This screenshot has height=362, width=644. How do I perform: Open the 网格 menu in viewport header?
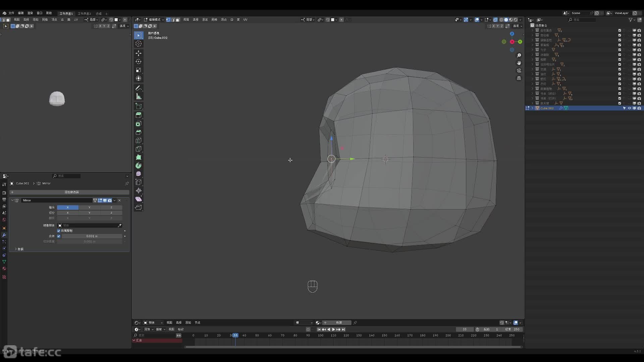coord(214,20)
